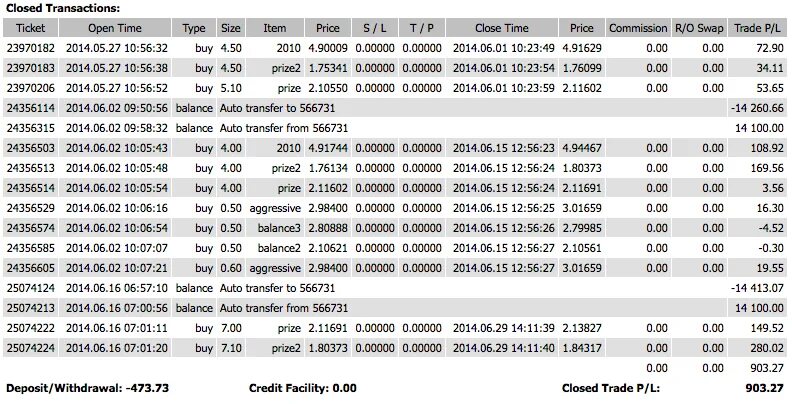Click the 149.52 trade profit value
Image resolution: width=792 pixels, height=404 pixels.
click(767, 328)
